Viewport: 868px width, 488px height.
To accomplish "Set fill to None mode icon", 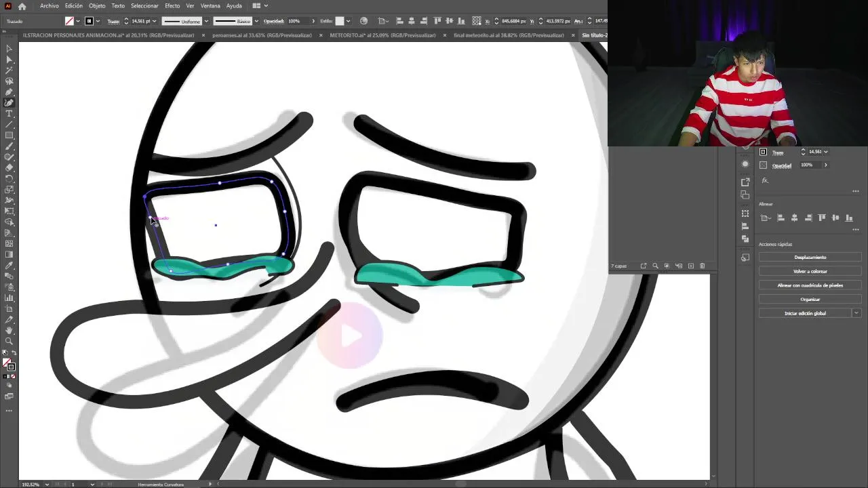I will pyautogui.click(x=14, y=376).
